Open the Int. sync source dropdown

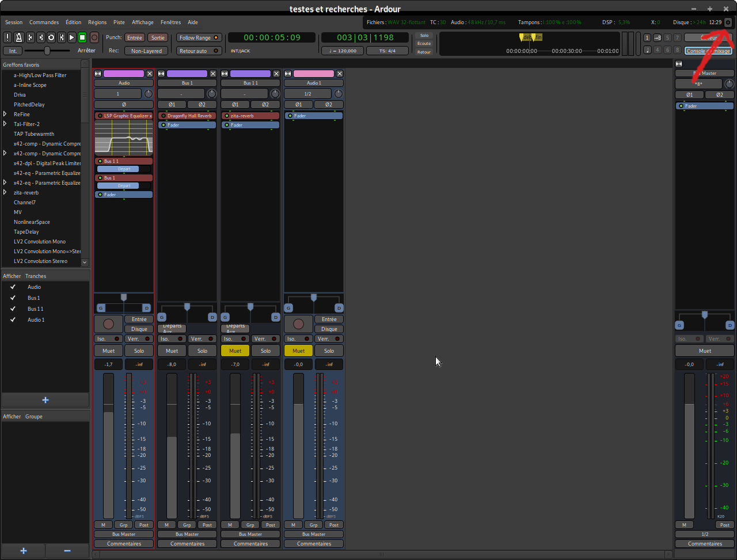point(13,51)
